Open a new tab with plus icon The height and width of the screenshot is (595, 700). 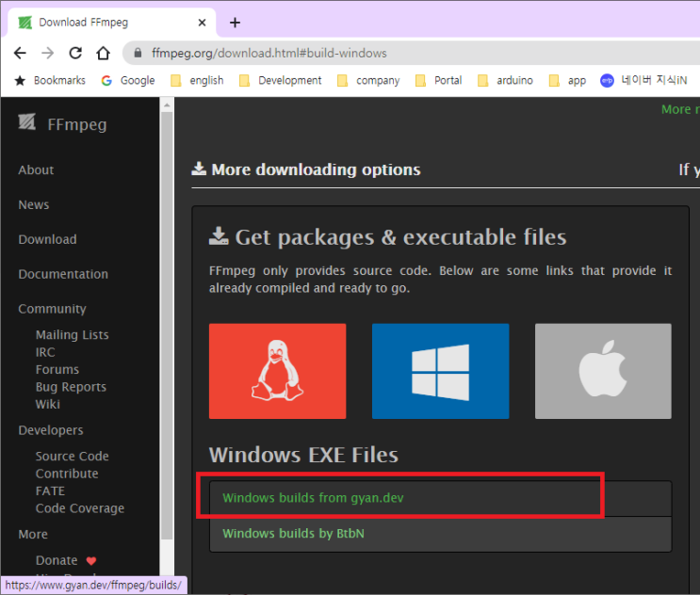(x=235, y=23)
